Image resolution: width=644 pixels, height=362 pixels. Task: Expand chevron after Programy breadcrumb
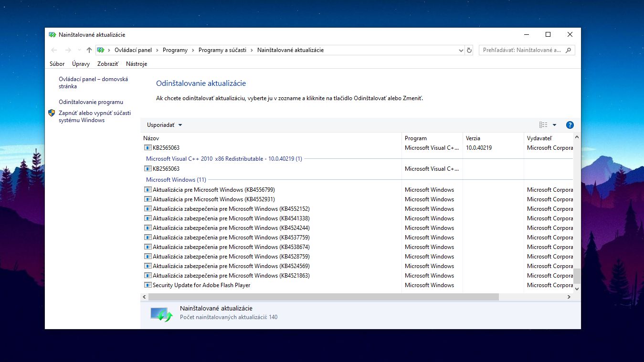pyautogui.click(x=193, y=50)
